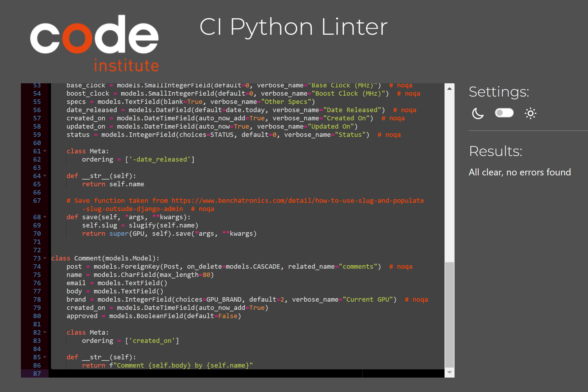Screen dimensions: 588x392
Task: Toggle the dark/light theme switch
Action: pos(504,113)
